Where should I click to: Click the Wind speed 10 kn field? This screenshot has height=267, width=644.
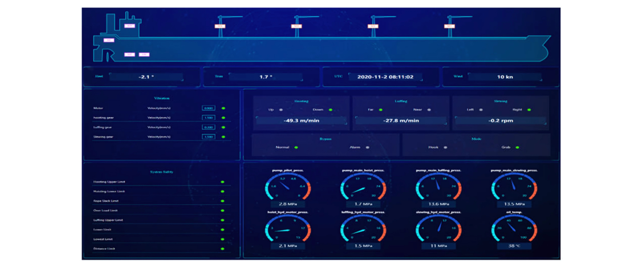pyautogui.click(x=505, y=77)
